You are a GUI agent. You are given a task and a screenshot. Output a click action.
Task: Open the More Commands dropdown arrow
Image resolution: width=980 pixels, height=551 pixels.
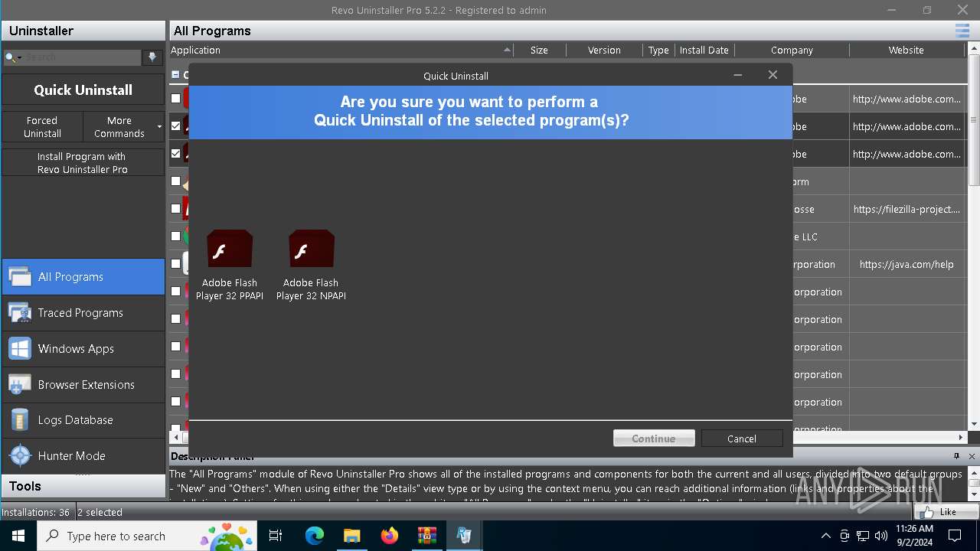(x=159, y=127)
